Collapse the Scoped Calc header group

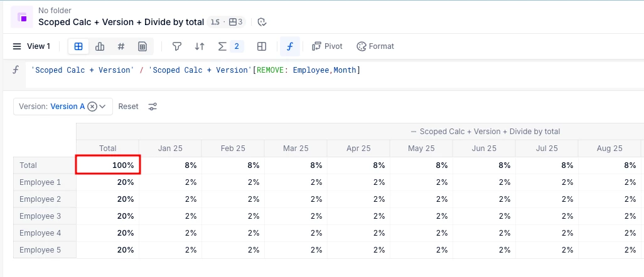tap(414, 132)
